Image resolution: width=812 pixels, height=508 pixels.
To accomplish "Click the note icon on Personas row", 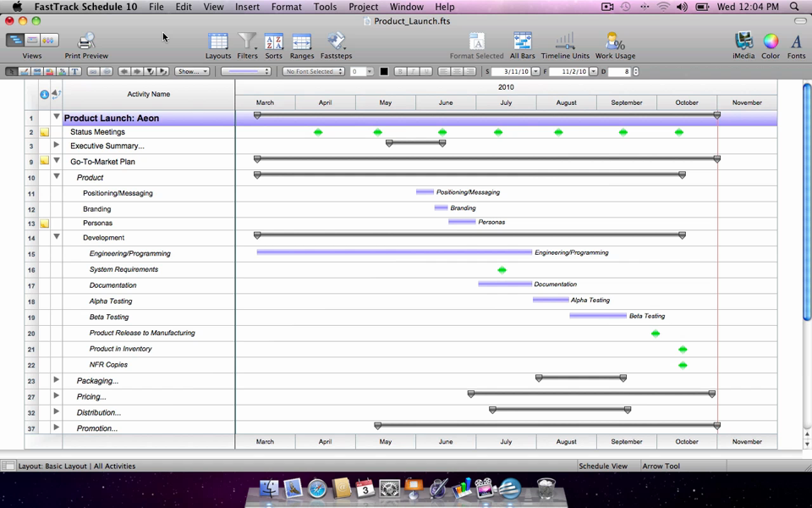I will coord(45,224).
